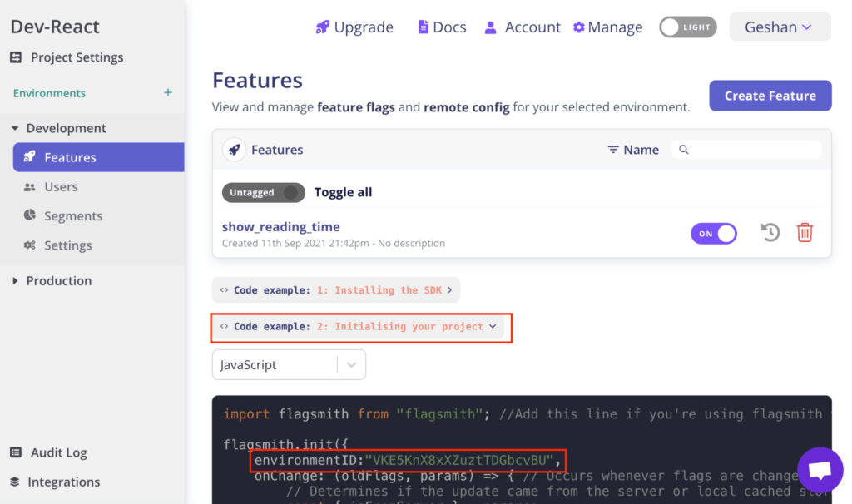Open the JavaScript language dropdown
852x504 pixels.
point(289,364)
